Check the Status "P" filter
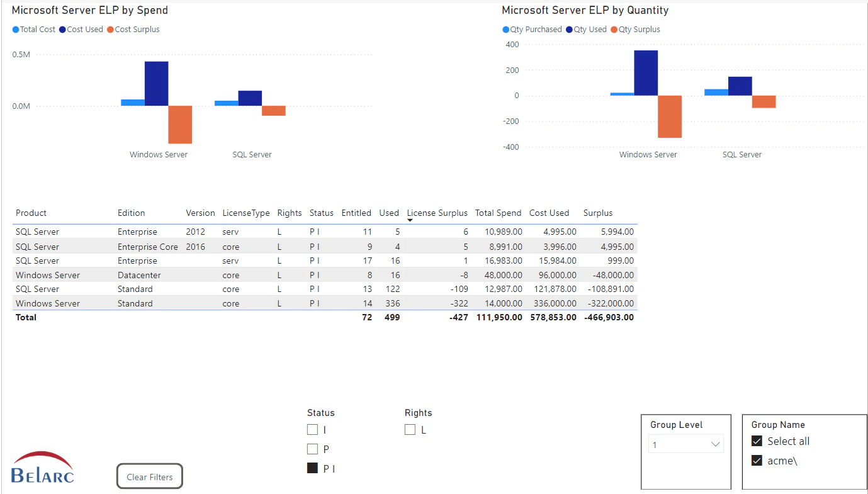Image resolution: width=868 pixels, height=494 pixels. (x=312, y=449)
